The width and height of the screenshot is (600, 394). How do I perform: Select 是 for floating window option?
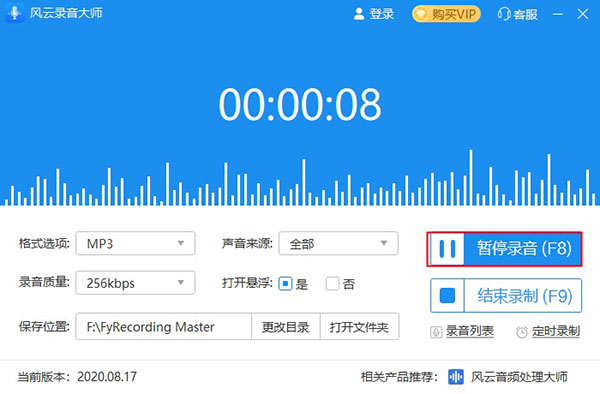[285, 284]
